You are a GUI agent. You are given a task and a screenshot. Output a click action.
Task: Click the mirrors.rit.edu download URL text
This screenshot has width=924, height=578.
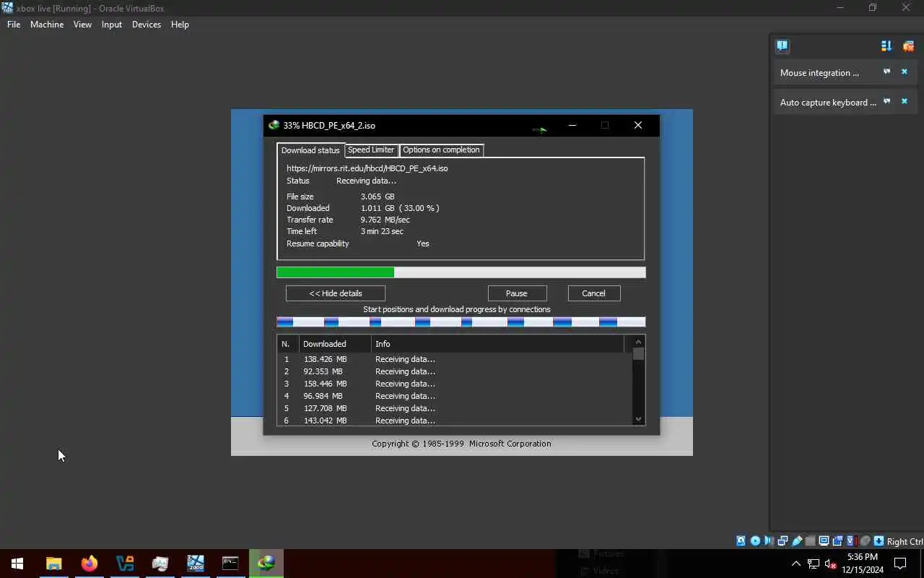367,168
